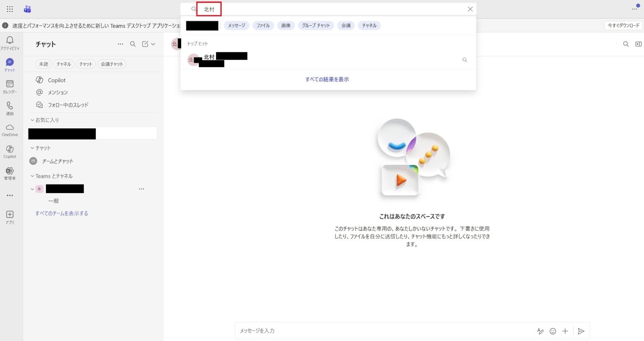Open the app launcher grid icon

click(x=10, y=9)
